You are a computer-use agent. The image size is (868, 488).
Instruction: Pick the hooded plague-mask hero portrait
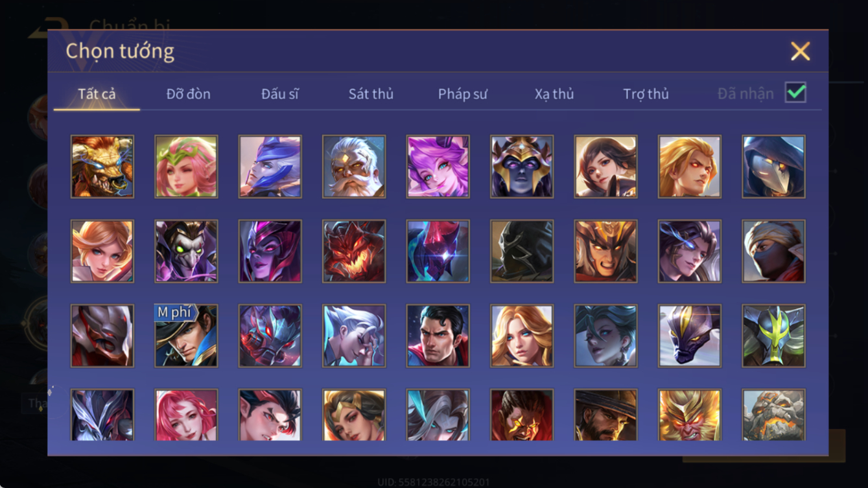(x=773, y=167)
